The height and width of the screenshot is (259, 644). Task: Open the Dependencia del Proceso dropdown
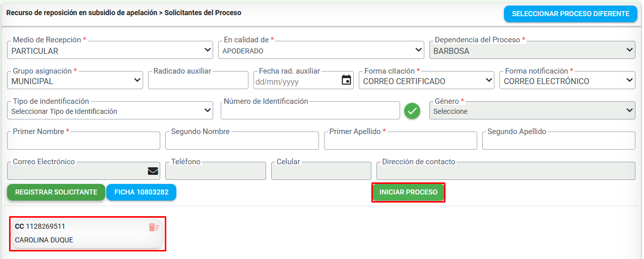tap(532, 50)
